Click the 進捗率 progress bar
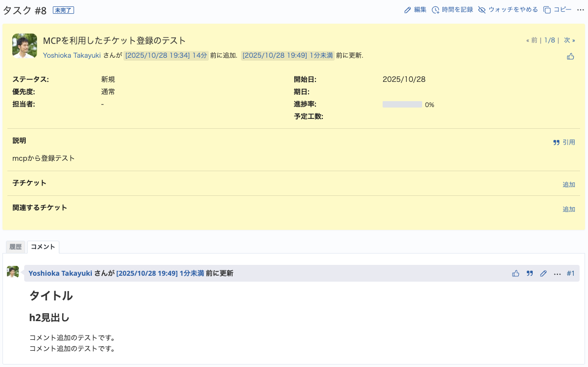Screen dimensions: 588x367 pos(402,105)
